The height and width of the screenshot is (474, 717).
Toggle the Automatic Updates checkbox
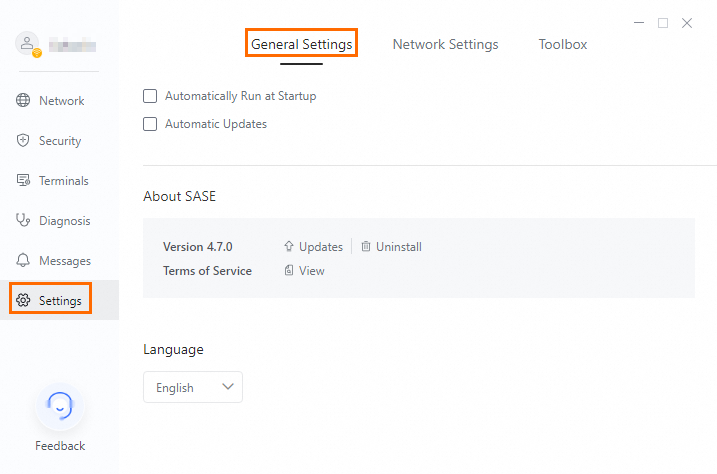tap(150, 125)
